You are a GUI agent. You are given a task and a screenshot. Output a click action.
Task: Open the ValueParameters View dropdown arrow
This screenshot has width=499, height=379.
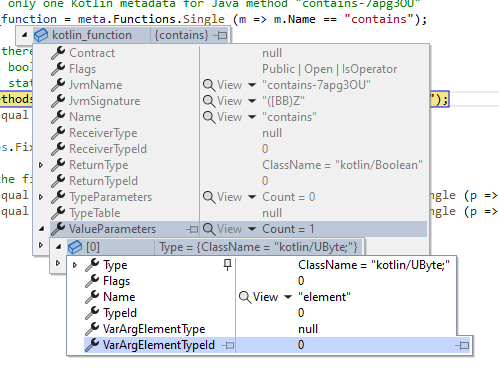252,229
